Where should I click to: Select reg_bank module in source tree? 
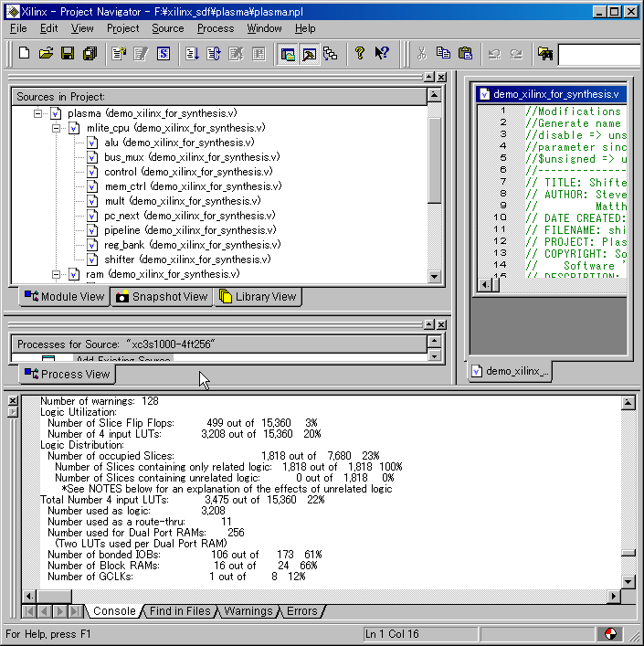click(184, 245)
